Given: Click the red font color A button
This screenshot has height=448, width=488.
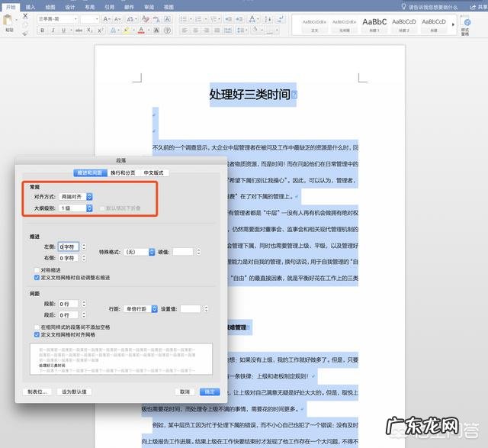Looking at the screenshot, I should (141, 31).
